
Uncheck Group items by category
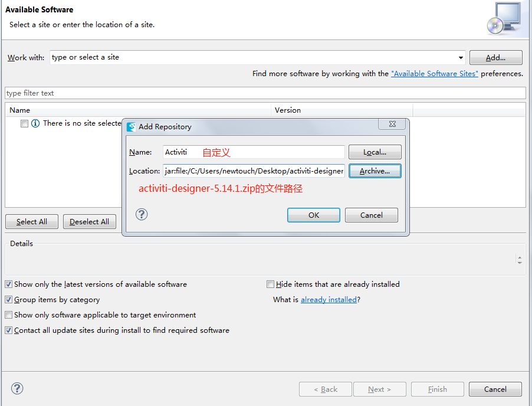[x=9, y=299]
